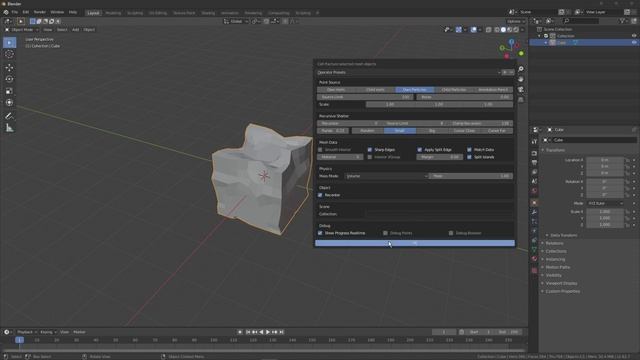Choose Big recursion clamp option
This screenshot has height=360, width=640.
click(x=432, y=131)
